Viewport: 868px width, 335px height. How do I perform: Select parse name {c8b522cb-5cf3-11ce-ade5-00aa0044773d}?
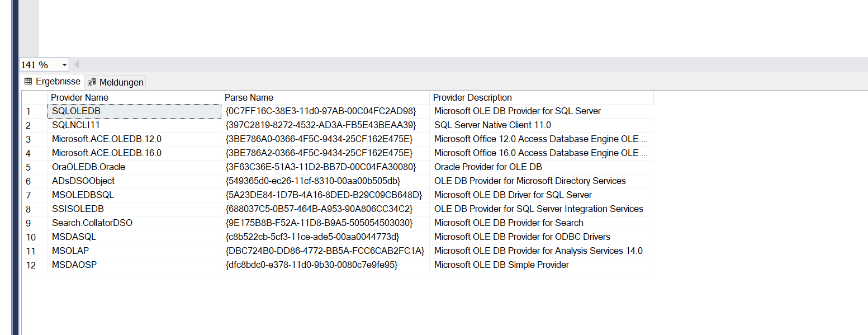pos(325,237)
